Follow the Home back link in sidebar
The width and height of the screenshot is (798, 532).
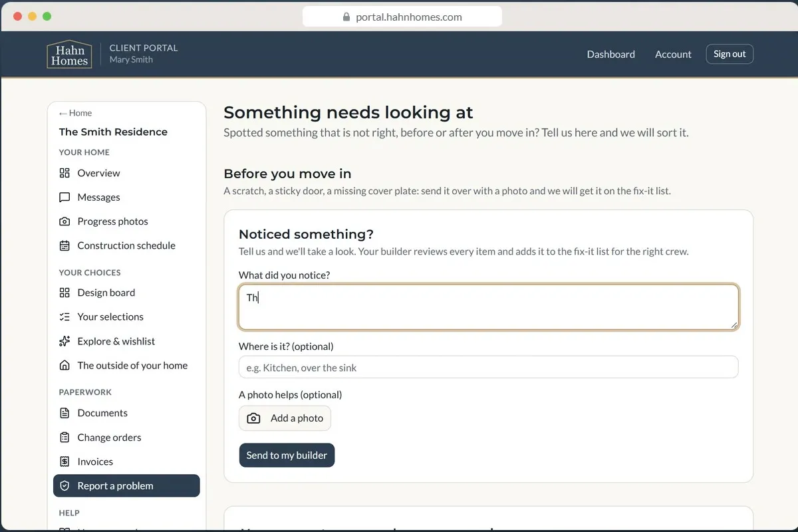[x=75, y=113]
